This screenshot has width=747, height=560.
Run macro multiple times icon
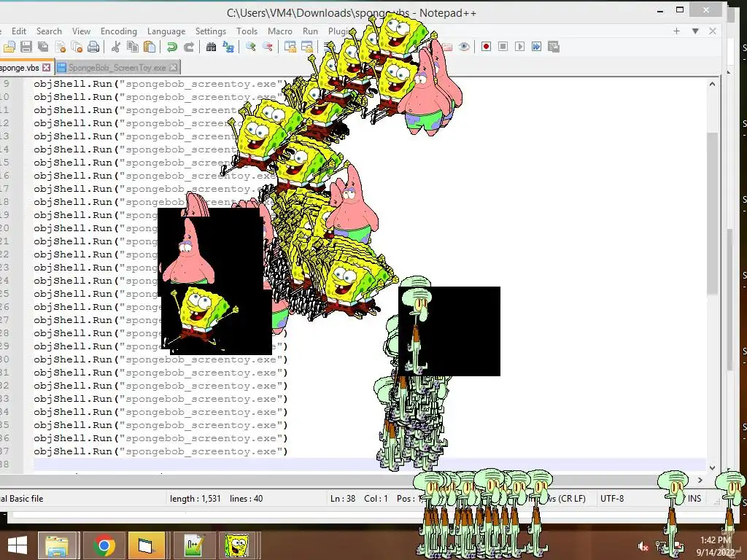[x=536, y=47]
